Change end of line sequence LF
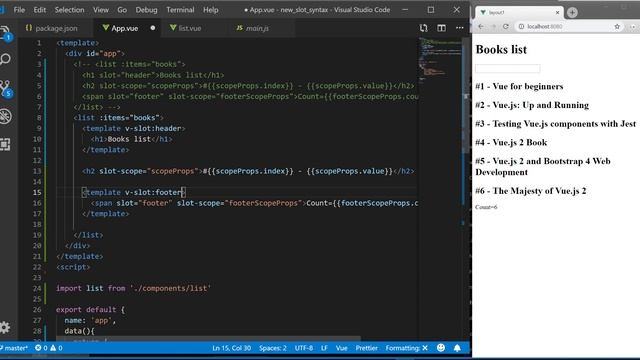640x360 pixels. (324, 348)
